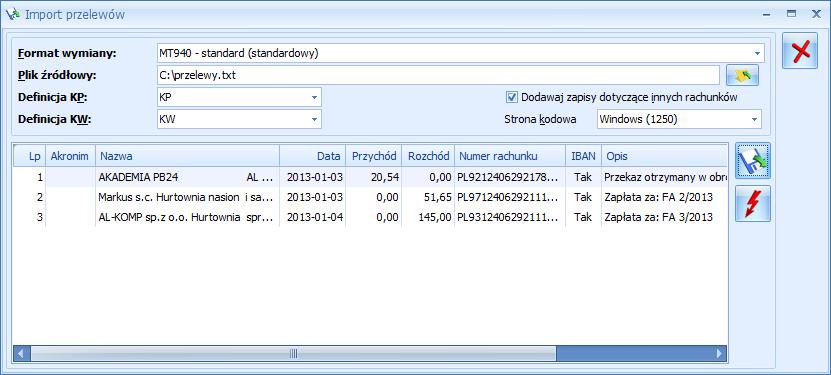Maximize the Import przelewów window

pyautogui.click(x=792, y=15)
